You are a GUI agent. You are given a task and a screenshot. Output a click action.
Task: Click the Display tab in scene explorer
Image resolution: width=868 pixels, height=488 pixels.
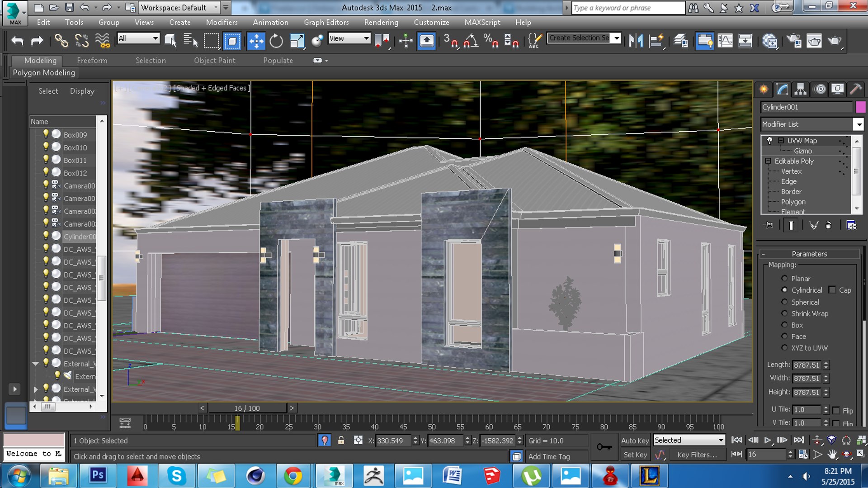[82, 91]
